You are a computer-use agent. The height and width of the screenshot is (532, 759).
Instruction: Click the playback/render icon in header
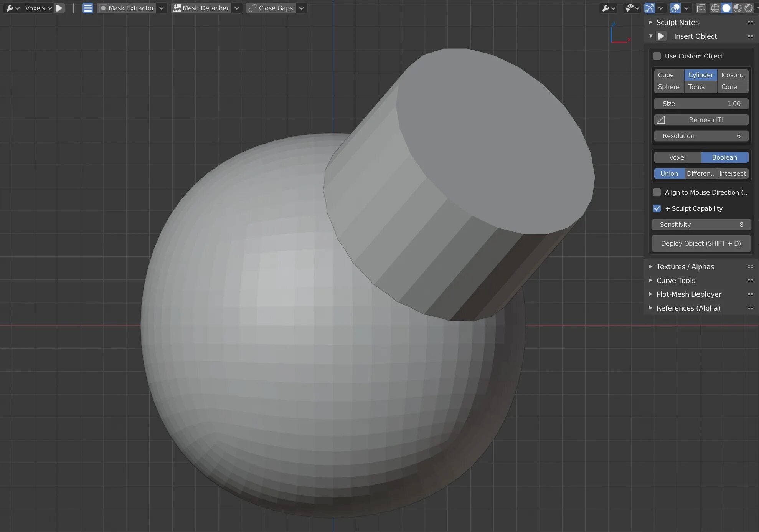[60, 8]
